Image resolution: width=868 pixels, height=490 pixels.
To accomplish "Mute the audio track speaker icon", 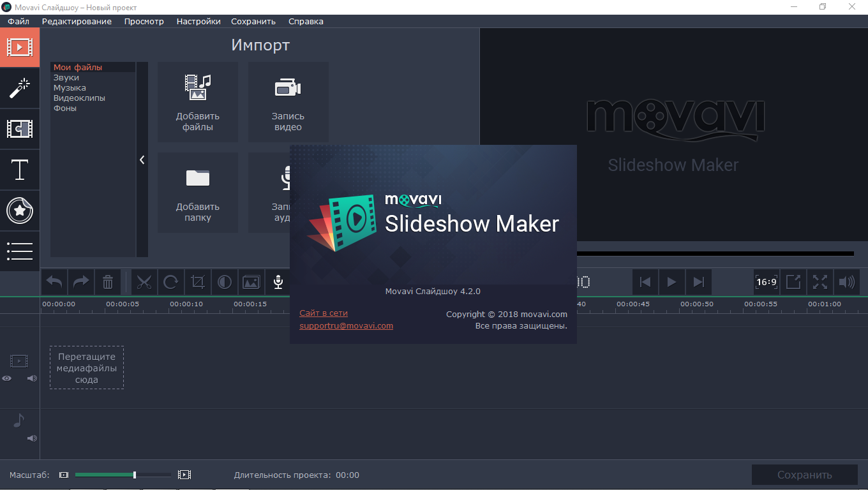I will (32, 438).
